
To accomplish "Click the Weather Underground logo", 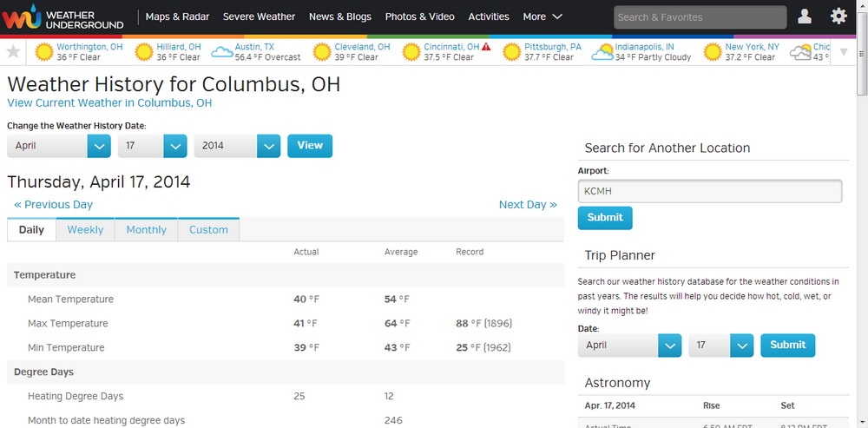I will click(x=62, y=16).
